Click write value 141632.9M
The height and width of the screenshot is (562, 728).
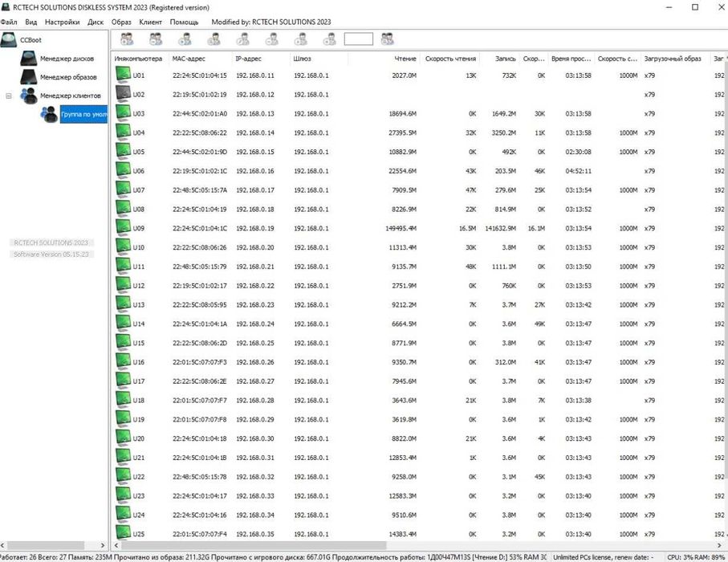501,228
